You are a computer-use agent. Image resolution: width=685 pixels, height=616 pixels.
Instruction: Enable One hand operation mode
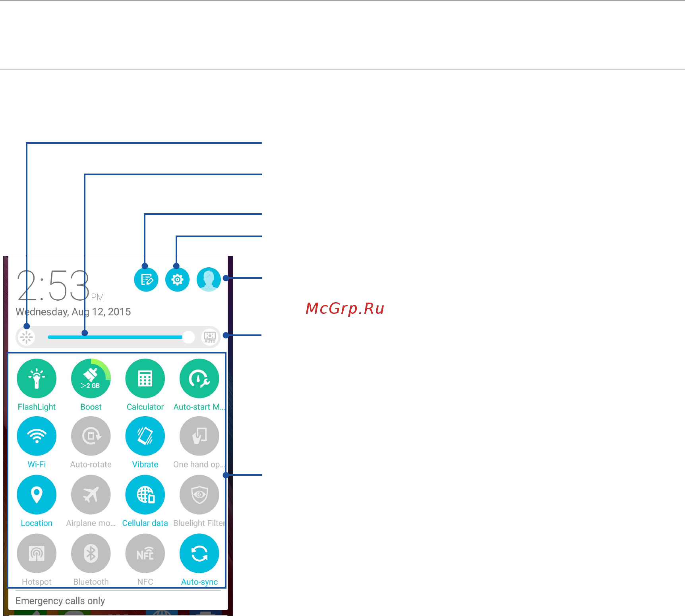click(x=199, y=436)
